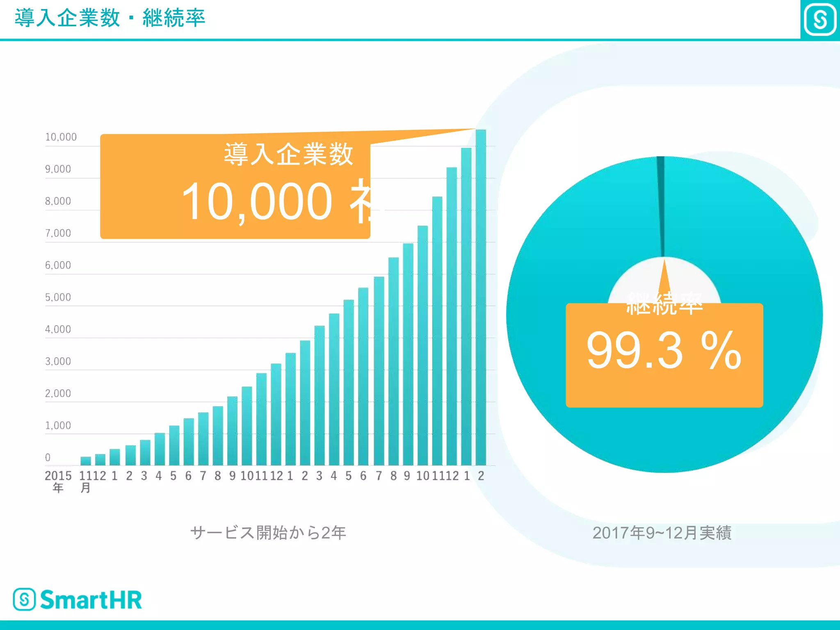The image size is (840, 630).
Task: Click the tallest bar in the chart
Action: tap(480, 297)
